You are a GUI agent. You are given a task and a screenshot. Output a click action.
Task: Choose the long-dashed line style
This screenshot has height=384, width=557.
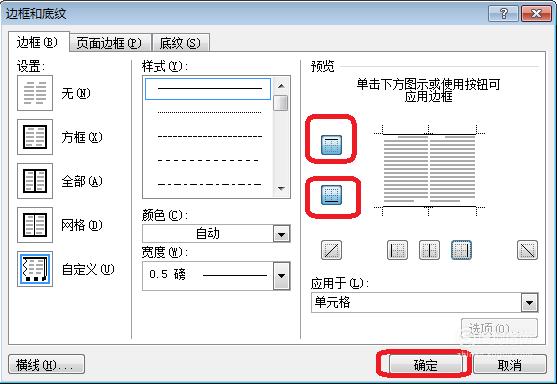click(208, 161)
